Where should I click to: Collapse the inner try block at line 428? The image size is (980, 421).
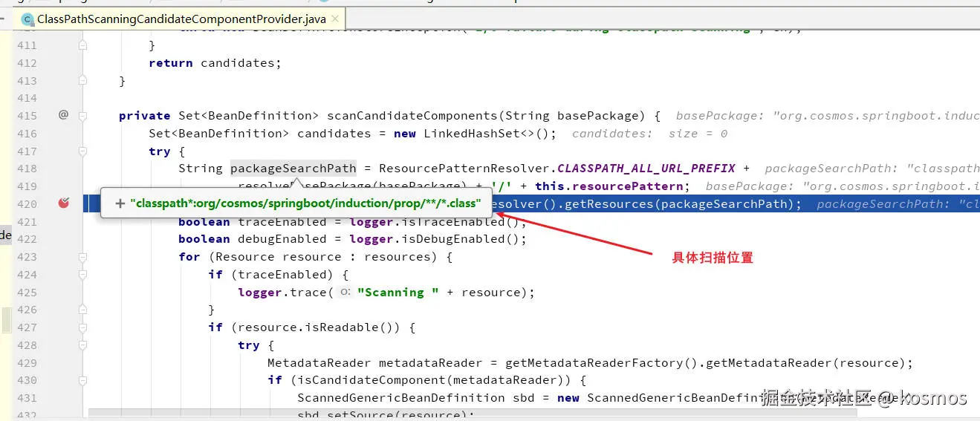click(x=83, y=345)
